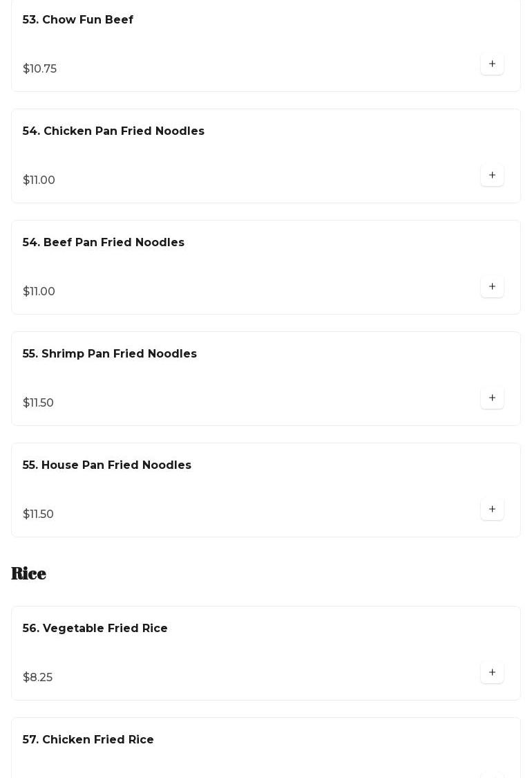The width and height of the screenshot is (532, 778).
Task: Click the Rice section heading
Action: click(29, 573)
